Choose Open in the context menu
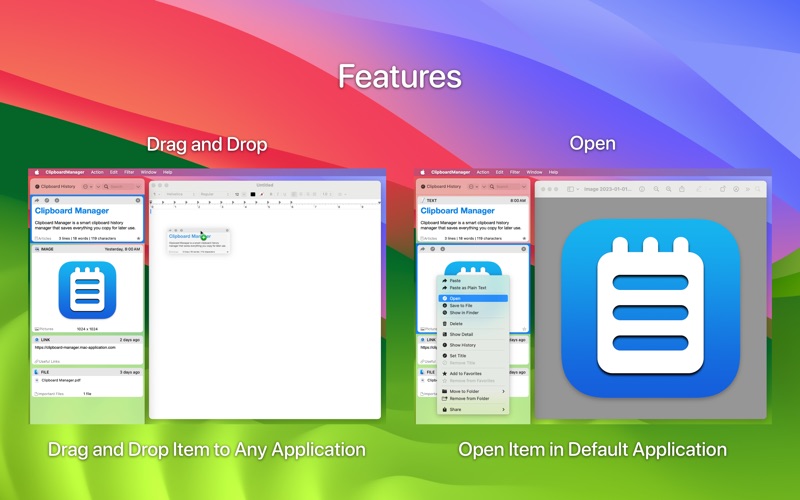The image size is (800, 500). tap(473, 298)
